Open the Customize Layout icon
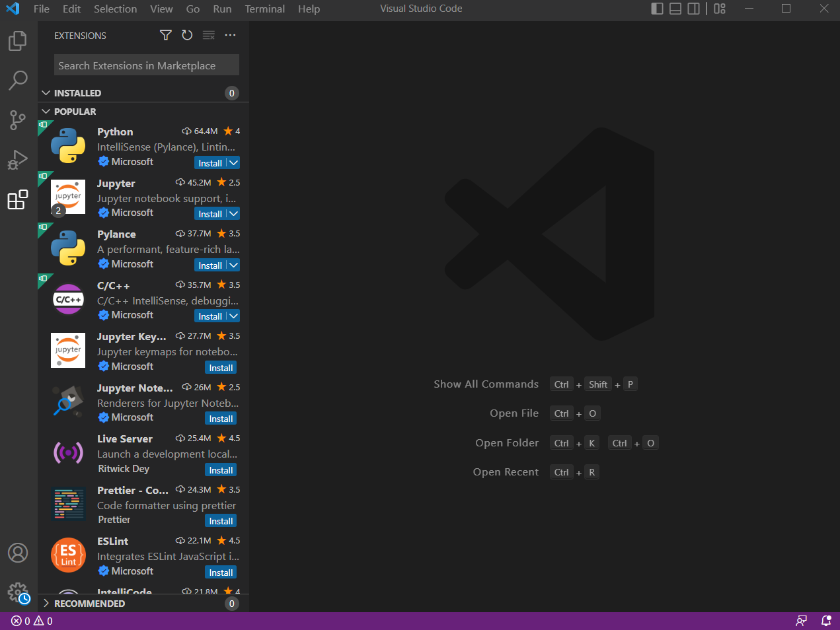Viewport: 840px width, 630px height. [720, 9]
